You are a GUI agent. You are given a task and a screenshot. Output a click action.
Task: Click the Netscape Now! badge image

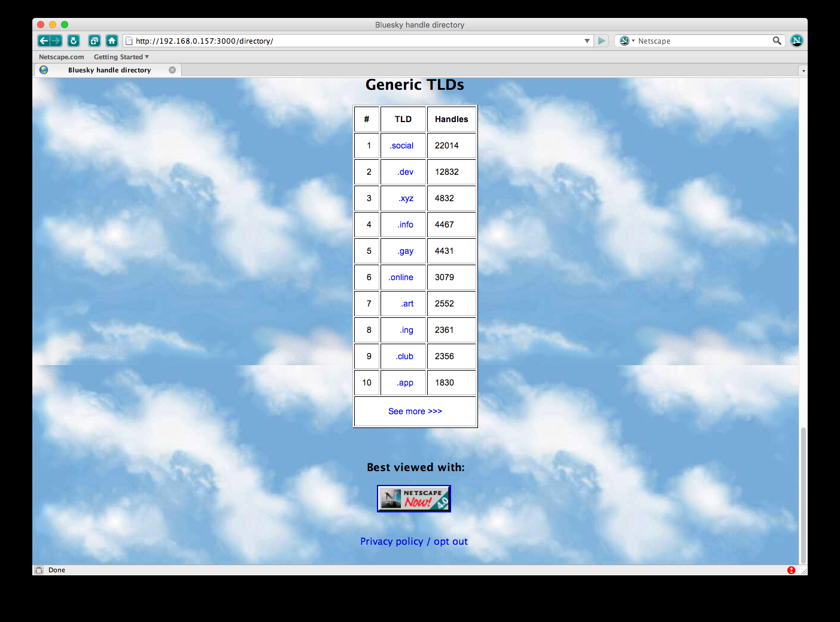point(413,499)
